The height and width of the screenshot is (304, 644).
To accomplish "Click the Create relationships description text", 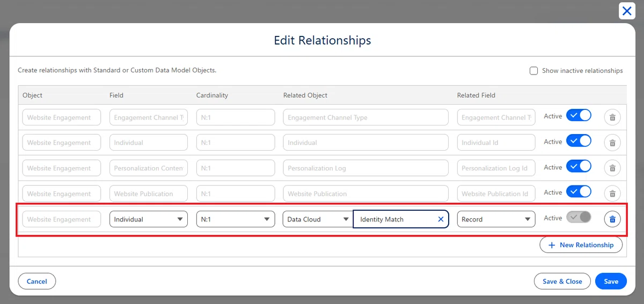I will [x=117, y=70].
